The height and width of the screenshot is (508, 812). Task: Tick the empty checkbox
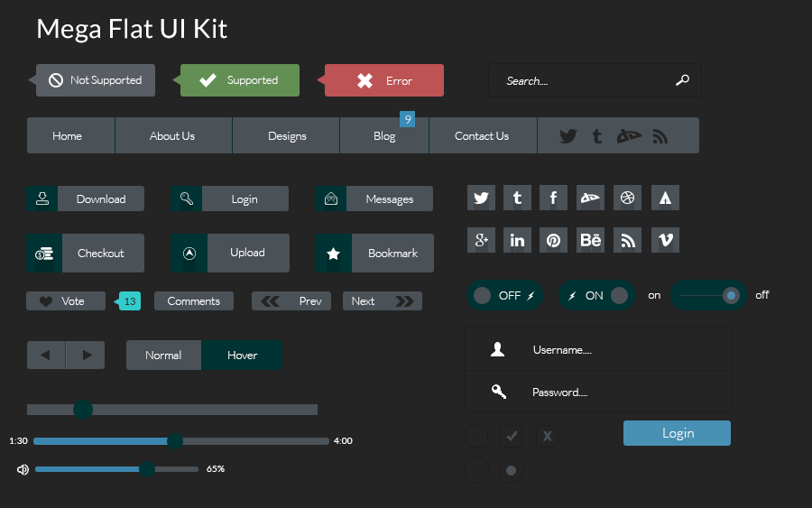pos(477,436)
